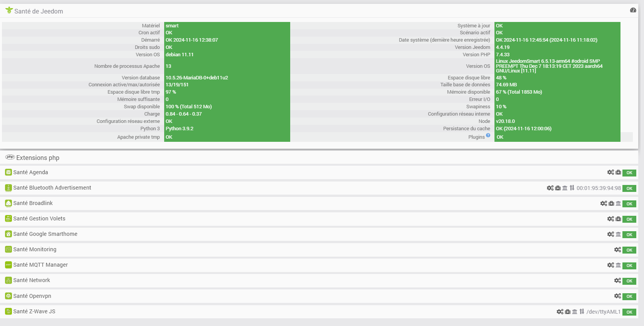Click the medkit icon in the Santé Broadlink row
Image resolution: width=644 pixels, height=326 pixels.
[x=611, y=203]
